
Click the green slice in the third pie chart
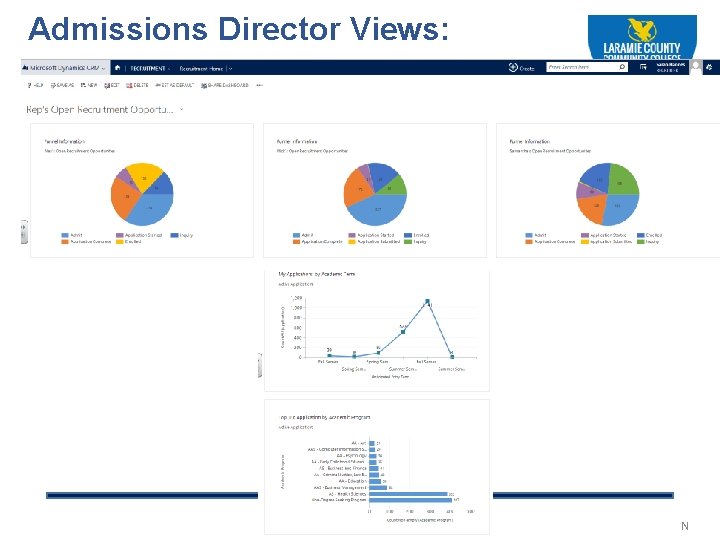(x=623, y=180)
